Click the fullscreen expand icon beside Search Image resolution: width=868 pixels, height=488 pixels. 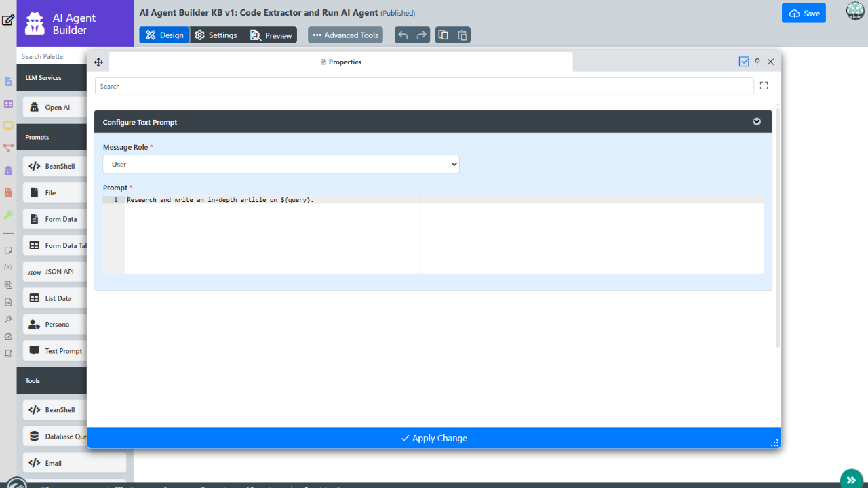point(764,86)
